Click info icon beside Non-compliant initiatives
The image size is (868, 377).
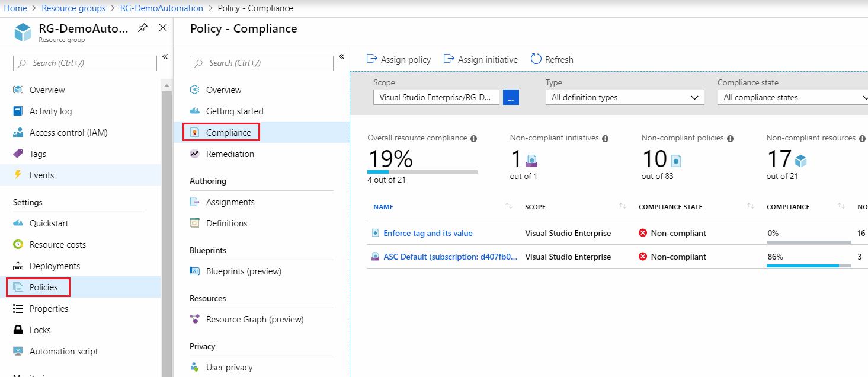(x=605, y=139)
